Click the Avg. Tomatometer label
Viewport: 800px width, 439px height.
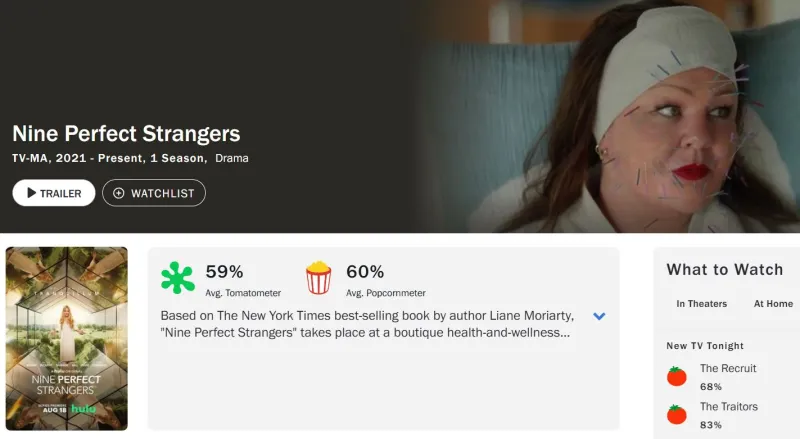pyautogui.click(x=243, y=293)
